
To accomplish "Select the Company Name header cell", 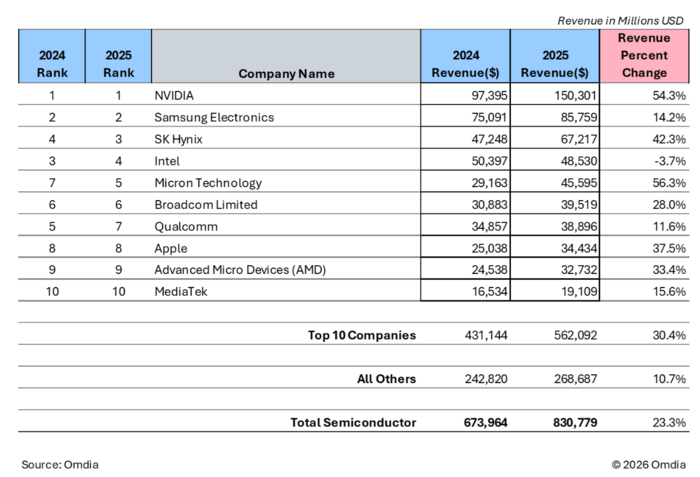I will click(x=286, y=73).
